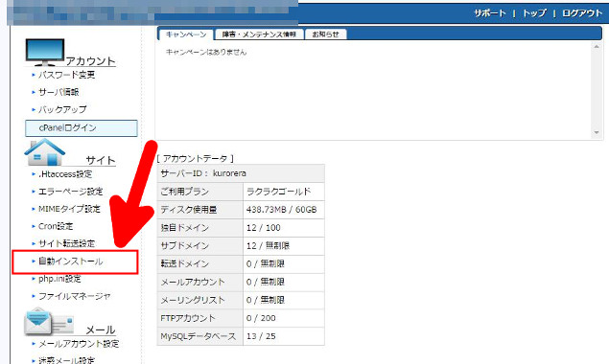The image size is (609, 364).
Task: Click the キャンペーンはありません message
Action: 206,52
